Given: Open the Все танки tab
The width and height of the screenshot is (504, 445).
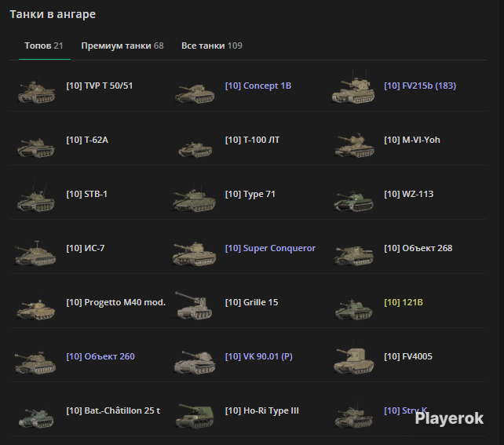Looking at the screenshot, I should point(211,46).
